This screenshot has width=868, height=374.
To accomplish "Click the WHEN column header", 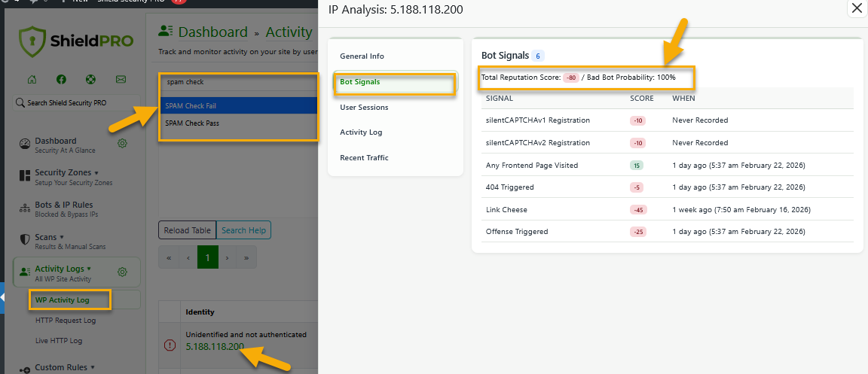I will click(683, 98).
